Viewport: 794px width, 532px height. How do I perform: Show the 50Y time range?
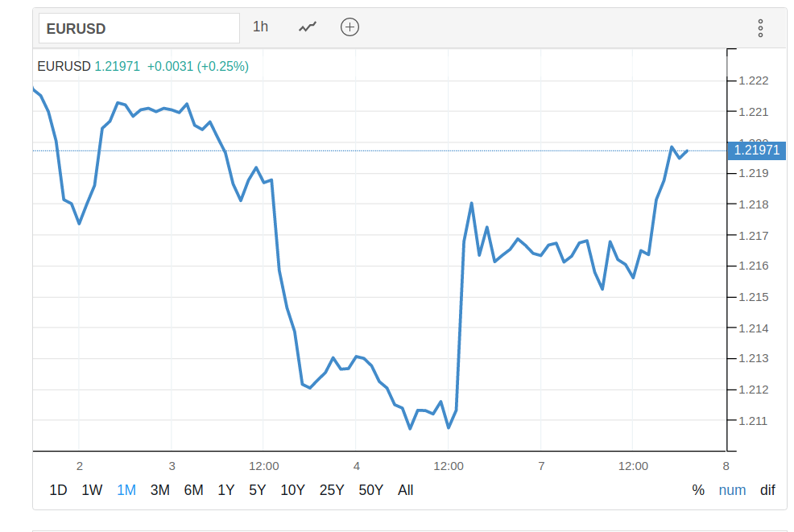pyautogui.click(x=371, y=490)
